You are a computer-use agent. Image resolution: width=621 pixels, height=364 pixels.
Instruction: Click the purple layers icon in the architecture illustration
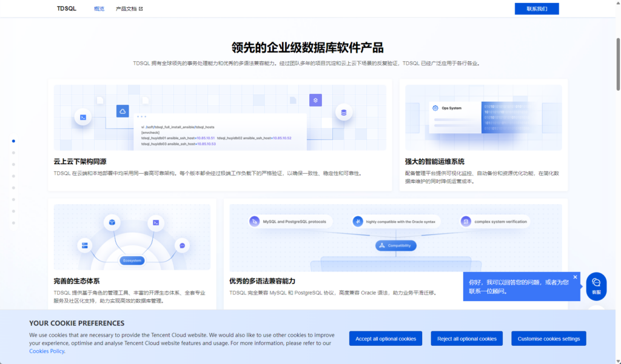tap(315, 100)
